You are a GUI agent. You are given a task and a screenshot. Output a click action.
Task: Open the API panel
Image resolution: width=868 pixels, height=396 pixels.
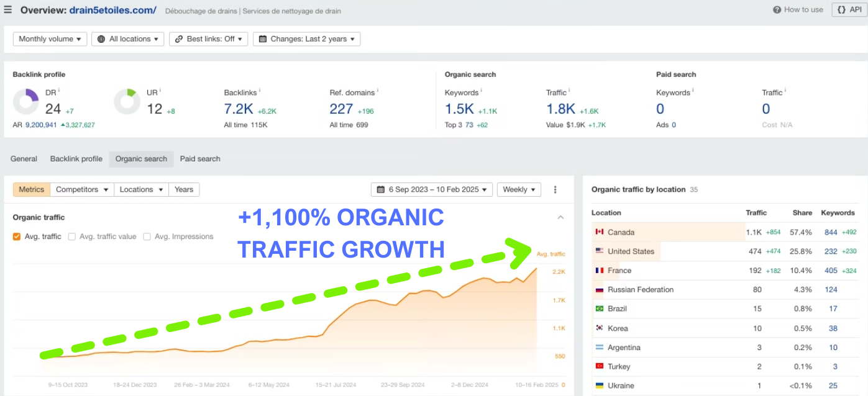click(847, 9)
